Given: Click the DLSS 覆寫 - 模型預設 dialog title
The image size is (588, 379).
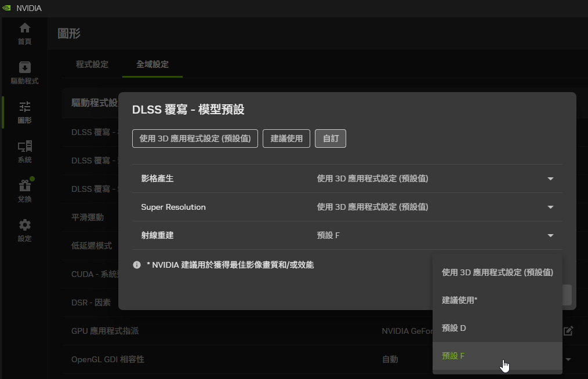Looking at the screenshot, I should click(188, 110).
